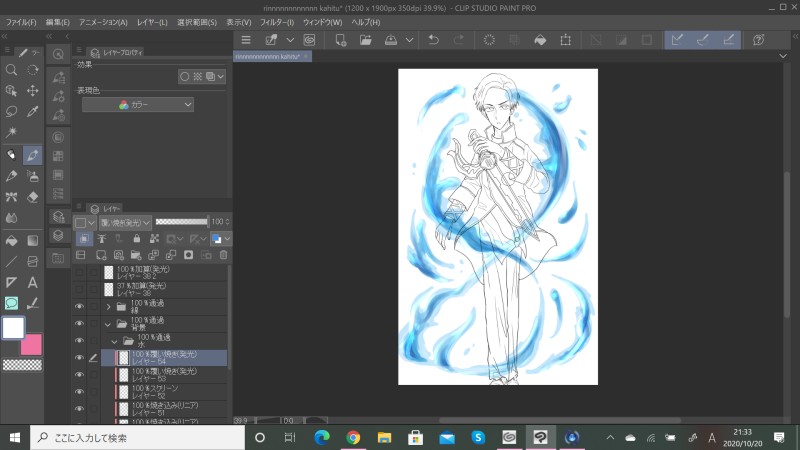Open the レイヤー(L) menu
The image size is (800, 450).
(x=152, y=22)
